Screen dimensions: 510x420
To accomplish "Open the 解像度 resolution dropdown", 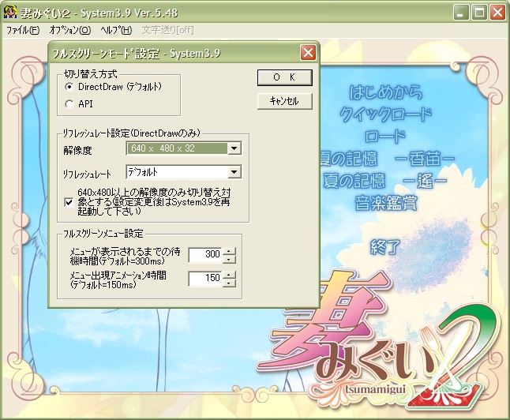I will (234, 148).
